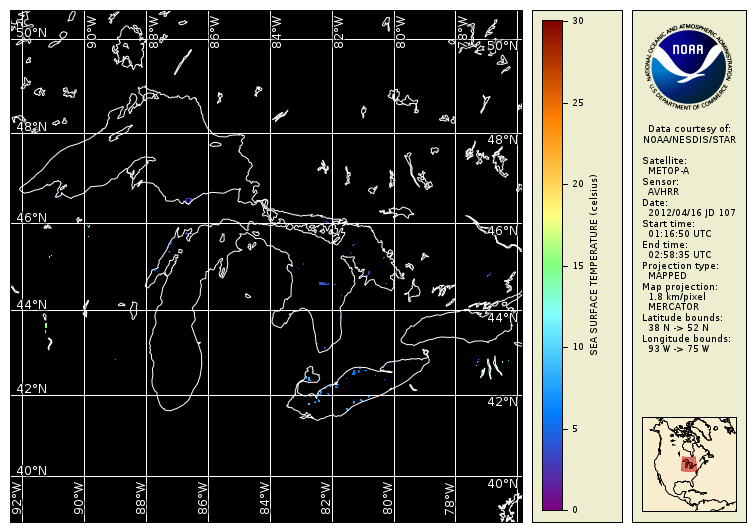Click the 15 label on color scale
This screenshot has width=756, height=532.
578,266
